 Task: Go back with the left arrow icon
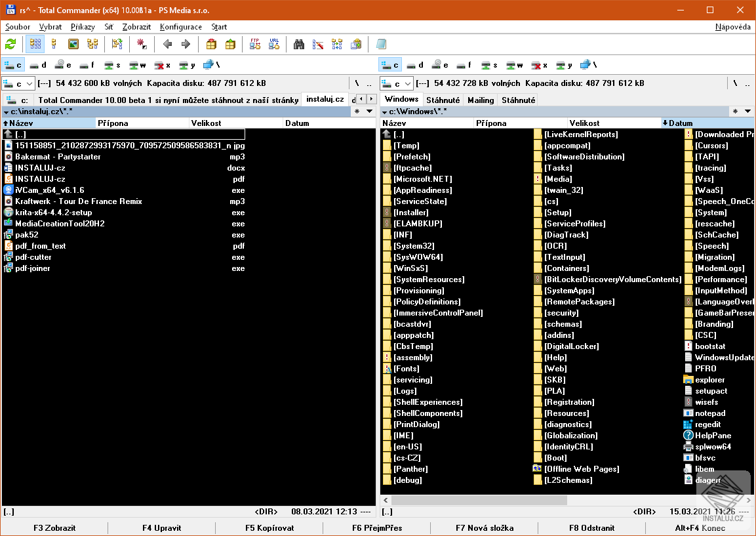[x=167, y=45]
